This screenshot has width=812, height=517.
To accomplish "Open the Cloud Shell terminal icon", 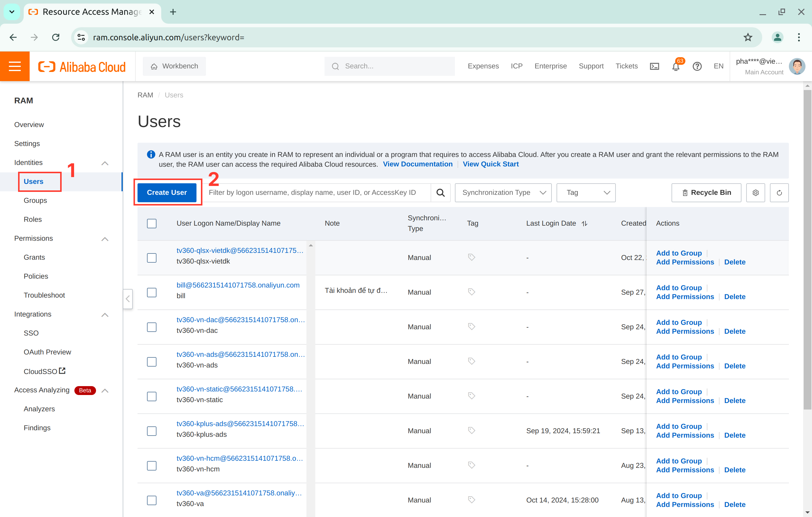I will pos(654,66).
